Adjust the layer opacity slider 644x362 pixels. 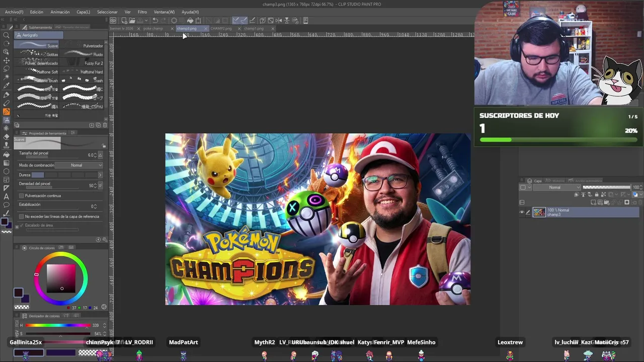[606, 188]
